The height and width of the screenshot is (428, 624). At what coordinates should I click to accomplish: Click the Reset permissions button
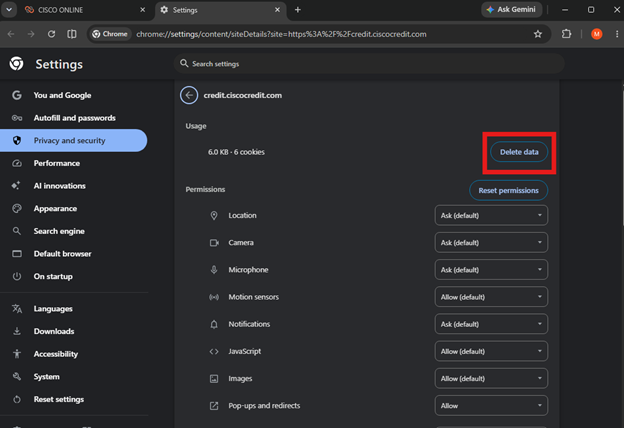point(508,191)
